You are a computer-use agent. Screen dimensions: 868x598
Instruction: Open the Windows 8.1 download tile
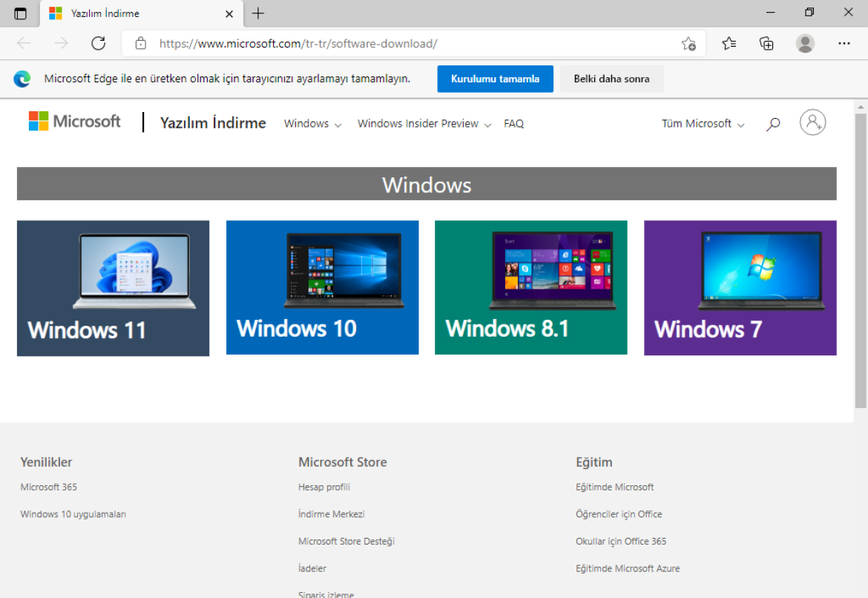coord(531,287)
